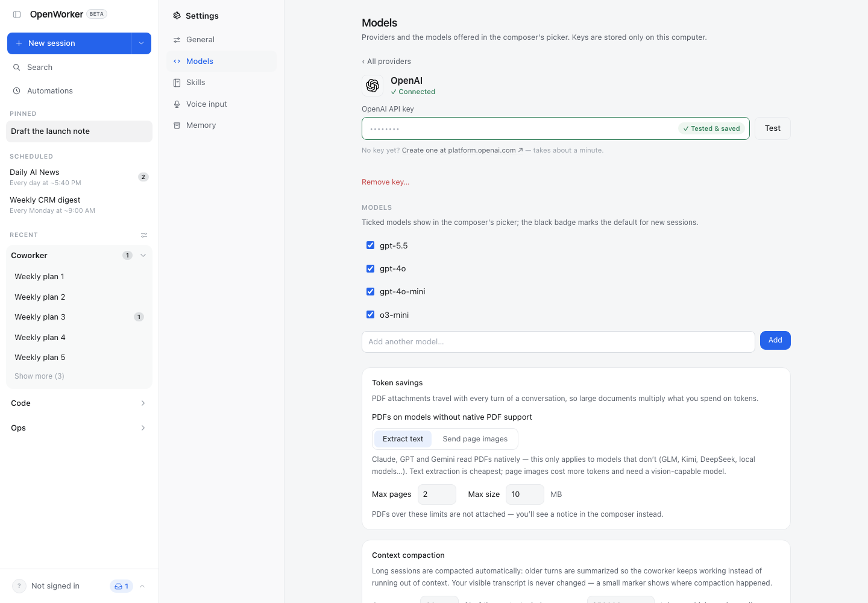Open the New session dropdown arrow
Viewport: 868px width, 603px height.
141,43
